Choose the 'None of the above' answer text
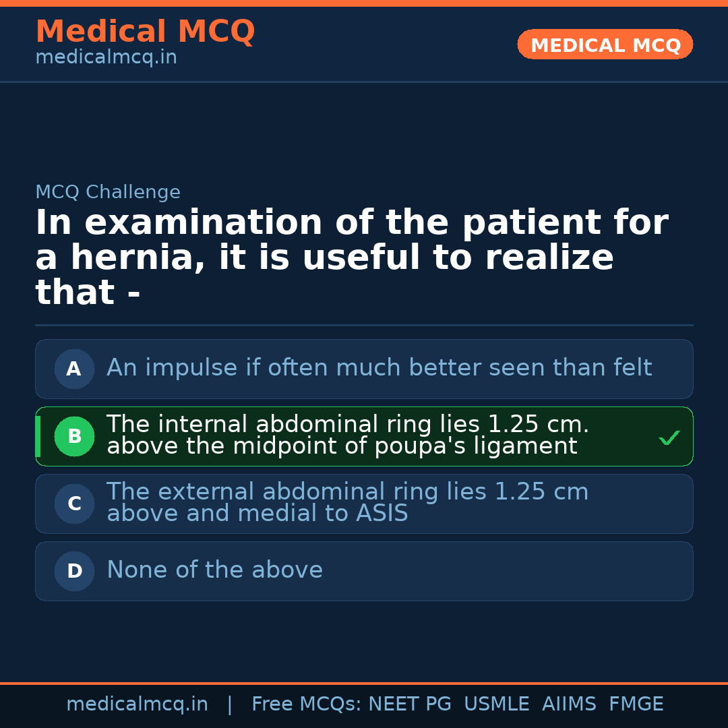 coord(214,570)
